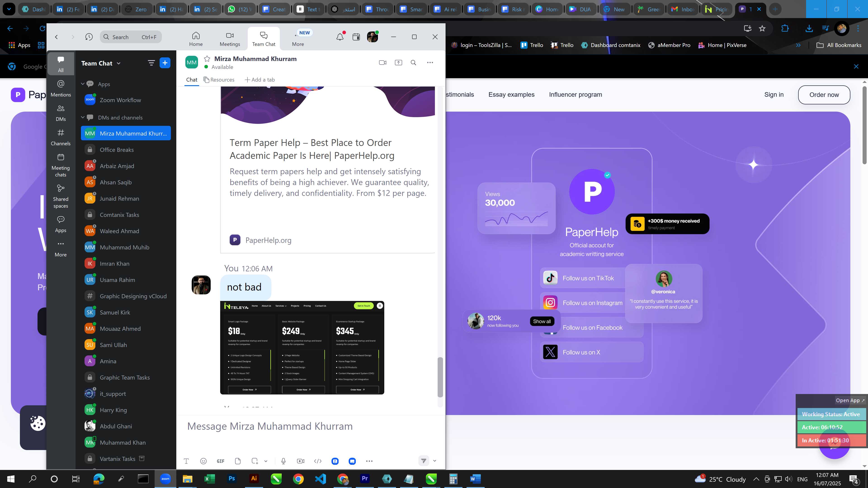Open Channels in left rail
868x488 pixels.
pos(61,137)
